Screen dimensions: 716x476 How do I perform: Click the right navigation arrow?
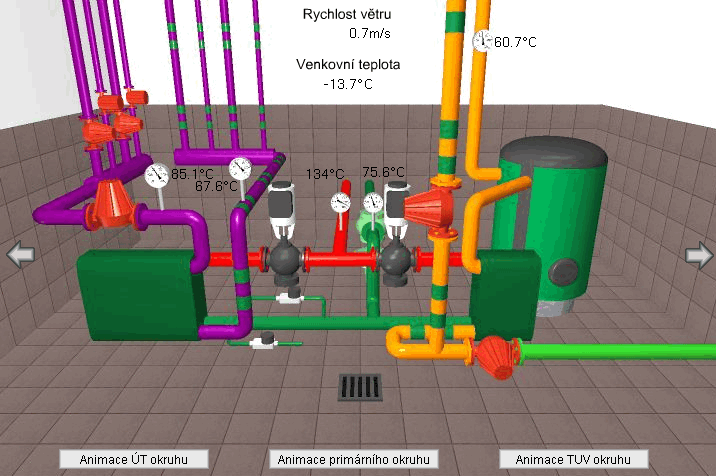pyautogui.click(x=699, y=255)
